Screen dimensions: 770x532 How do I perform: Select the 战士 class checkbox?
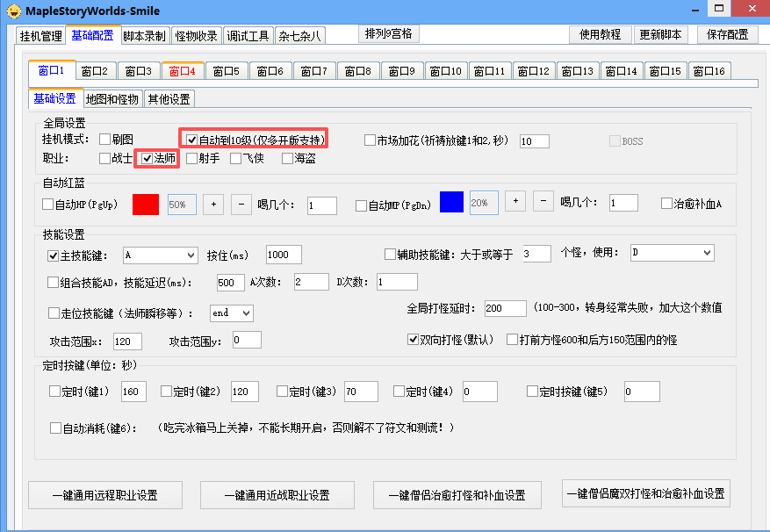pos(104,158)
